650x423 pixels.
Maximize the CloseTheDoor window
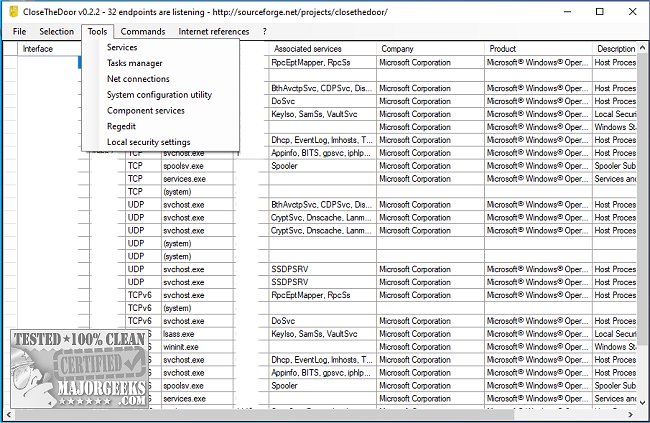(599, 12)
